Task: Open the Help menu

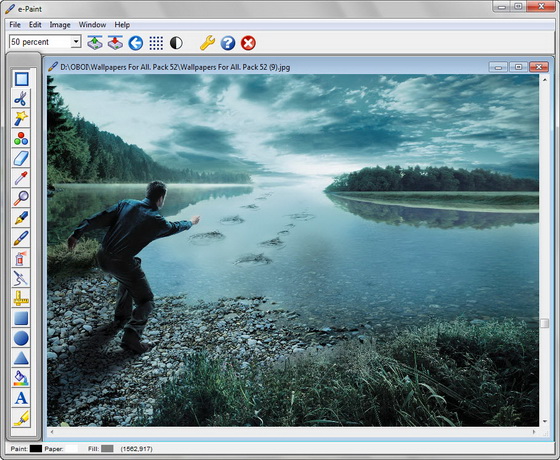Action: pos(122,25)
